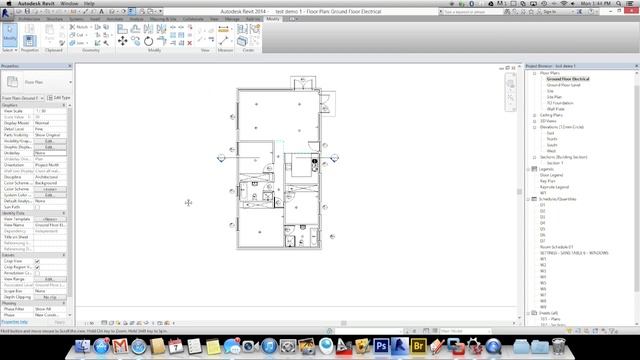Click the red X Delete tool

[190, 43]
